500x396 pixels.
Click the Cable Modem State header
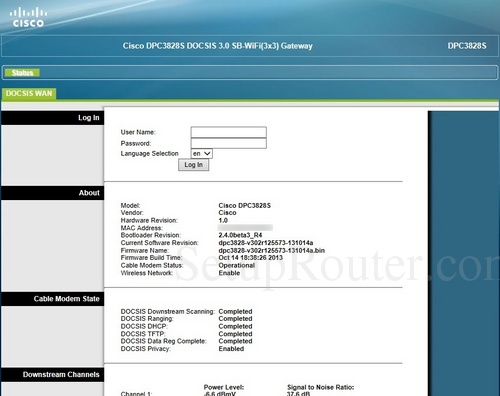click(x=53, y=299)
